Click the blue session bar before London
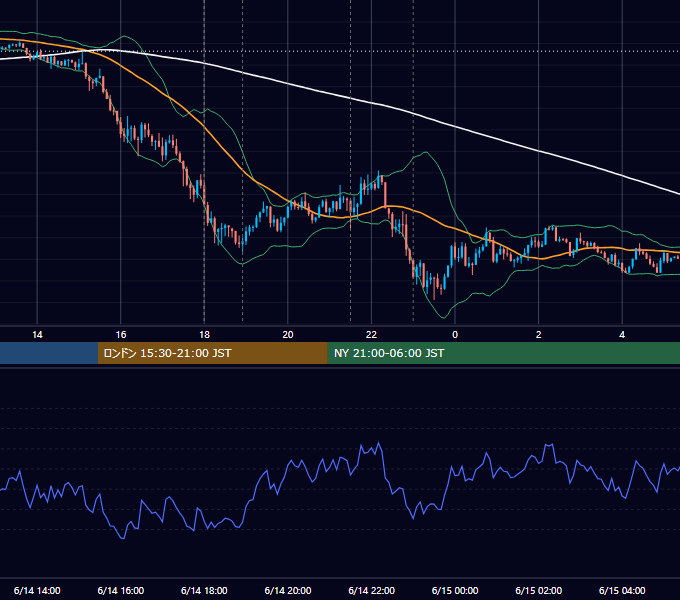Viewport: 680px width, 600px height. 49,353
